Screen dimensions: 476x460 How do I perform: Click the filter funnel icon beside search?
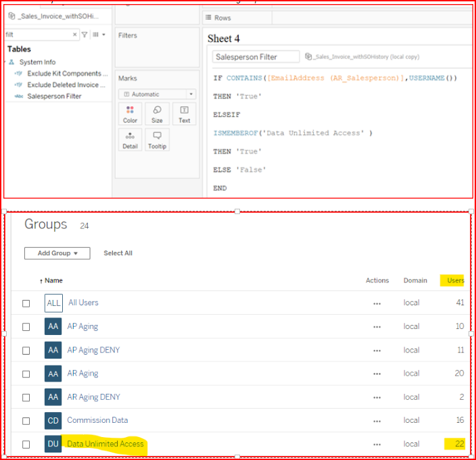click(x=85, y=34)
